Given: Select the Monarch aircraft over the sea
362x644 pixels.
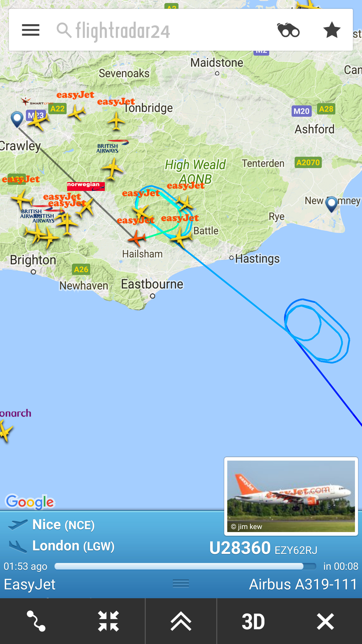Looking at the screenshot, I should pos(6,431).
